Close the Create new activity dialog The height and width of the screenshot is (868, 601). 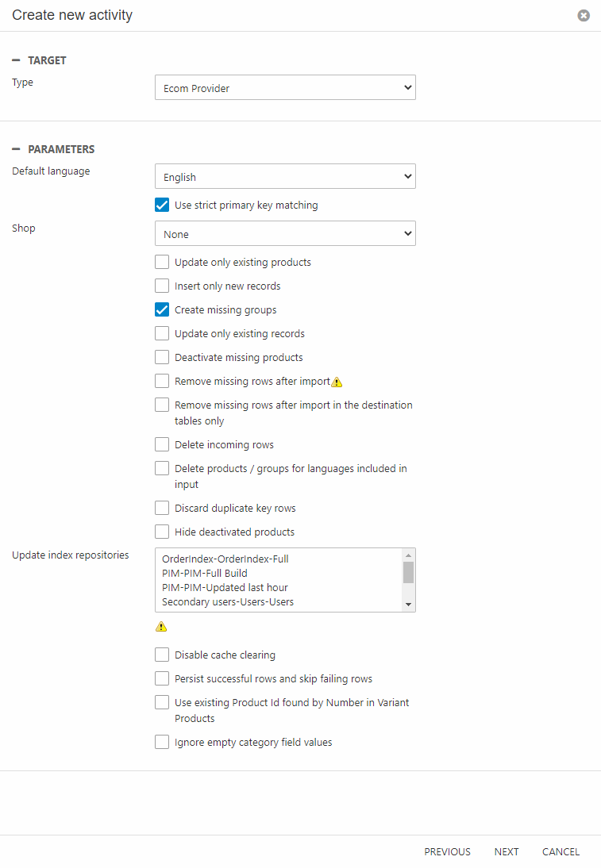(x=584, y=15)
